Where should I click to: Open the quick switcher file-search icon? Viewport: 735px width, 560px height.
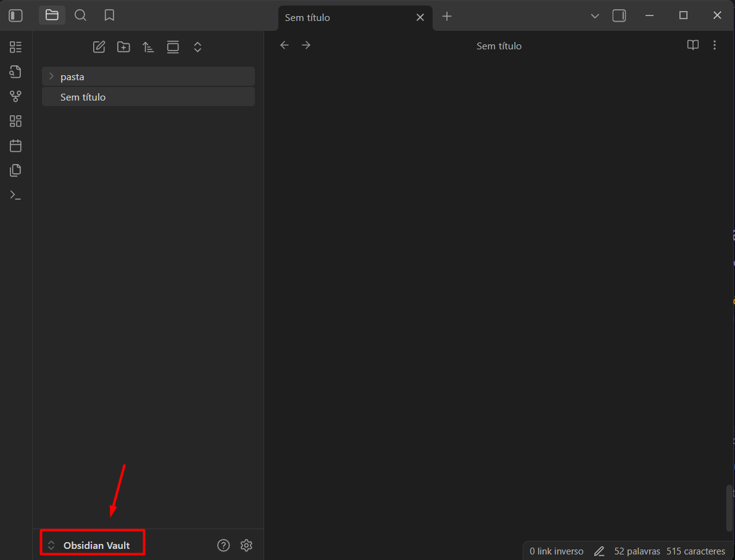coord(15,72)
